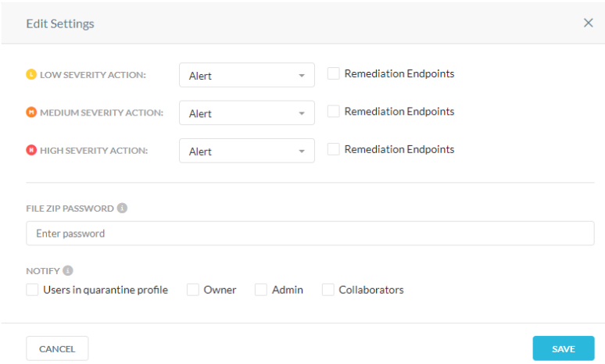Click the Enter password field
Screen dimensions: 605x364
[x=310, y=234]
